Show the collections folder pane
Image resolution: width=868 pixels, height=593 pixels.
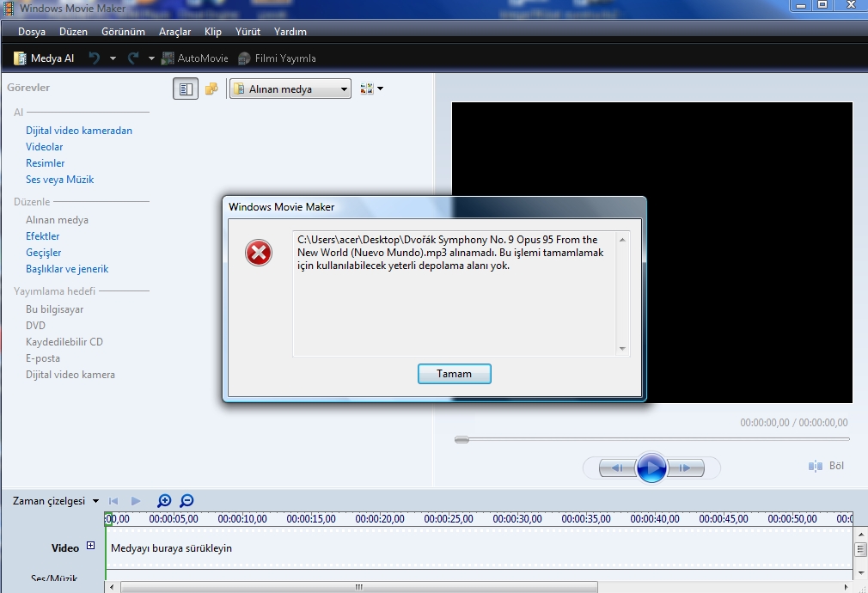click(x=211, y=89)
